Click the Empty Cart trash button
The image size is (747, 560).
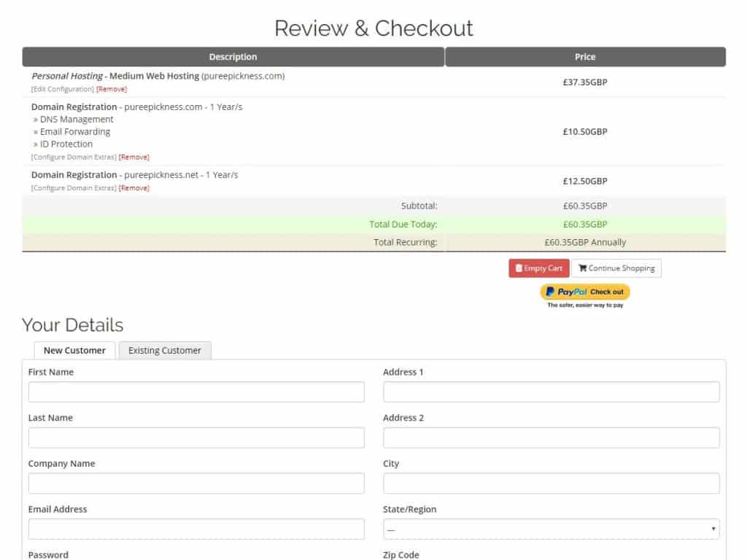pos(538,268)
